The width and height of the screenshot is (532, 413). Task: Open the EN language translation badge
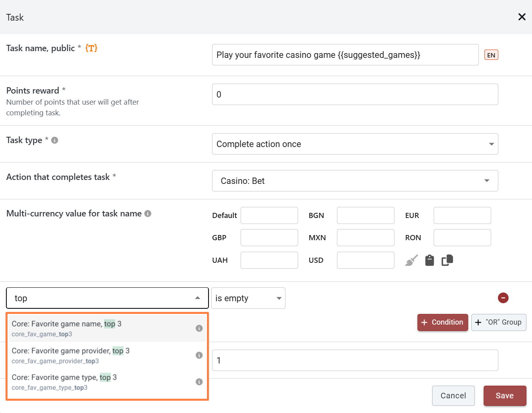click(491, 55)
